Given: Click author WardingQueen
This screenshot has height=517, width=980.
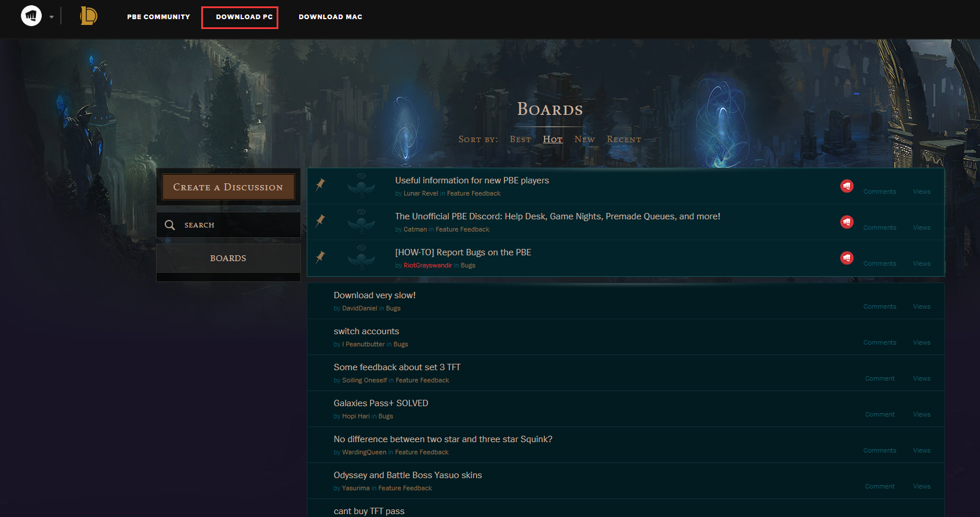Looking at the screenshot, I should 364,452.
